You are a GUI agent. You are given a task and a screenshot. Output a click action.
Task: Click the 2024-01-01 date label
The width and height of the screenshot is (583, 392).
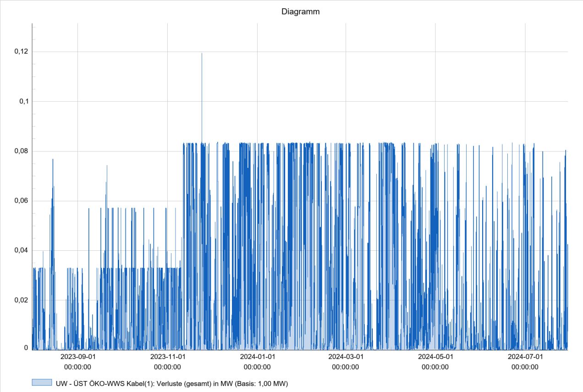[257, 357]
